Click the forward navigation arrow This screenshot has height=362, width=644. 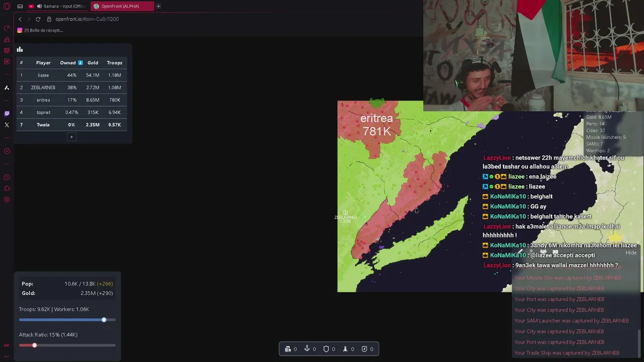[29, 19]
